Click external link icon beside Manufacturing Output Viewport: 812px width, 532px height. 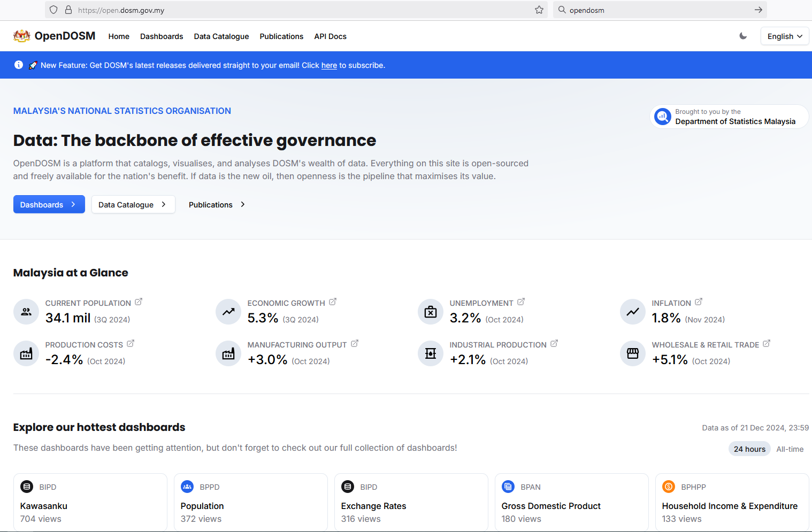[x=355, y=344]
